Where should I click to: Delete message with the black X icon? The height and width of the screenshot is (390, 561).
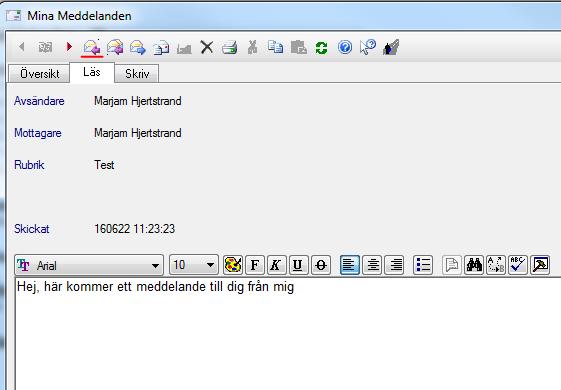[207, 47]
